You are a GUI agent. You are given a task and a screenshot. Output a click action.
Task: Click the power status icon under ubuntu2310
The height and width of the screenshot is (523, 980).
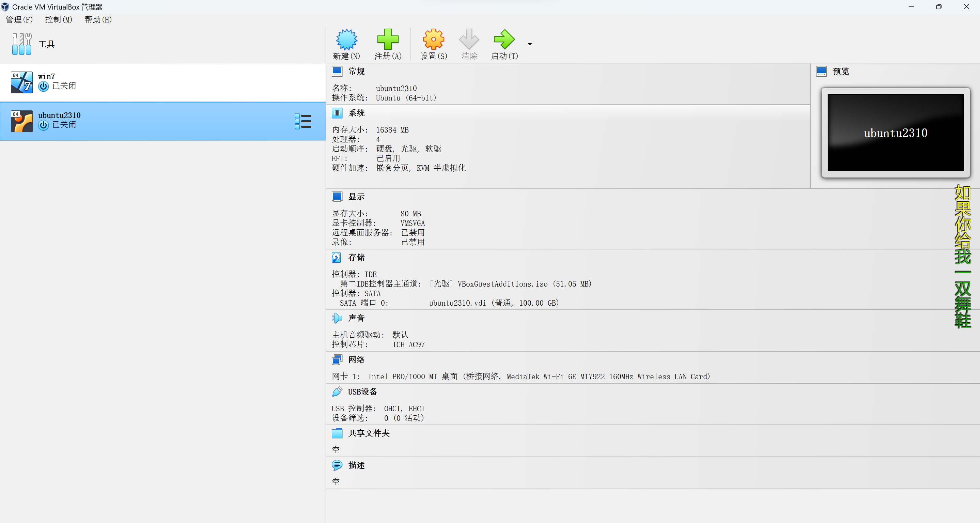pyautogui.click(x=43, y=125)
